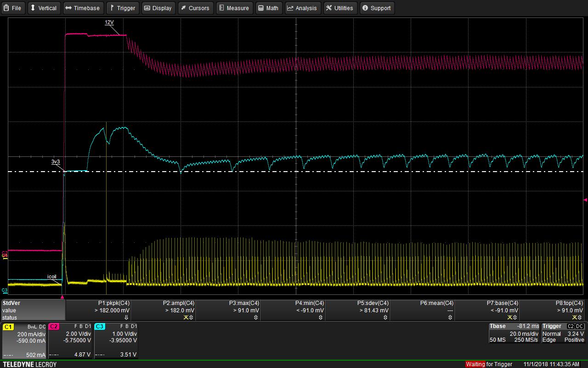Screen dimensions: 588x368
Task: Click the 12V trace label
Action: 109,22
